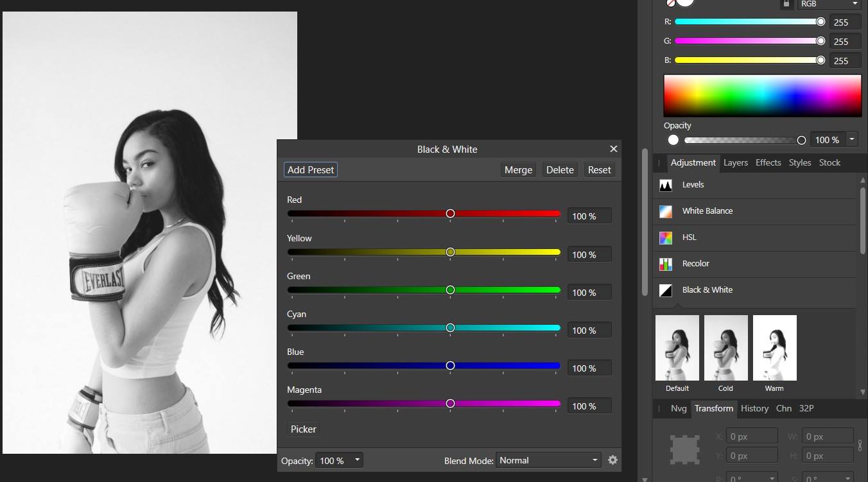The width and height of the screenshot is (868, 482).
Task: Open the HSL adjustment
Action: click(666, 237)
